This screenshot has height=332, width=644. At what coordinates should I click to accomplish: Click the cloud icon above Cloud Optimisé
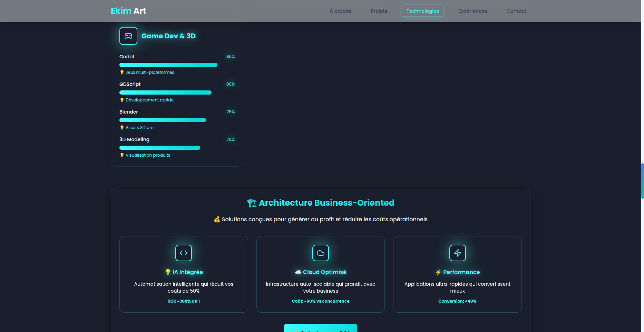(x=321, y=253)
